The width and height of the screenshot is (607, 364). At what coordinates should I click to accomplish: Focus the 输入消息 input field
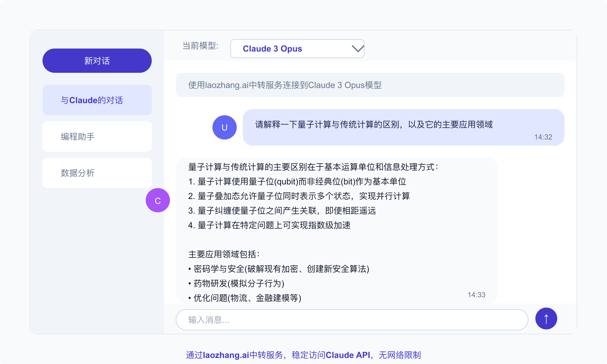[x=352, y=320]
